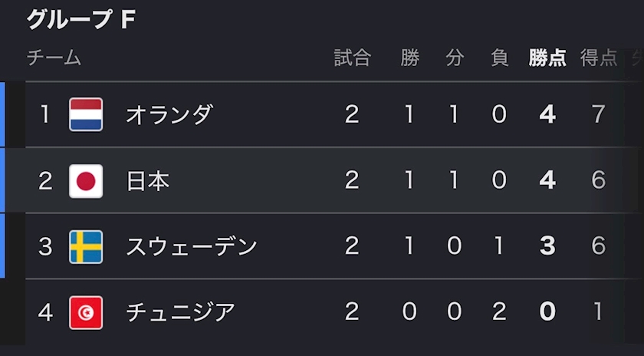Click Sweden's points value 3

[547, 246]
